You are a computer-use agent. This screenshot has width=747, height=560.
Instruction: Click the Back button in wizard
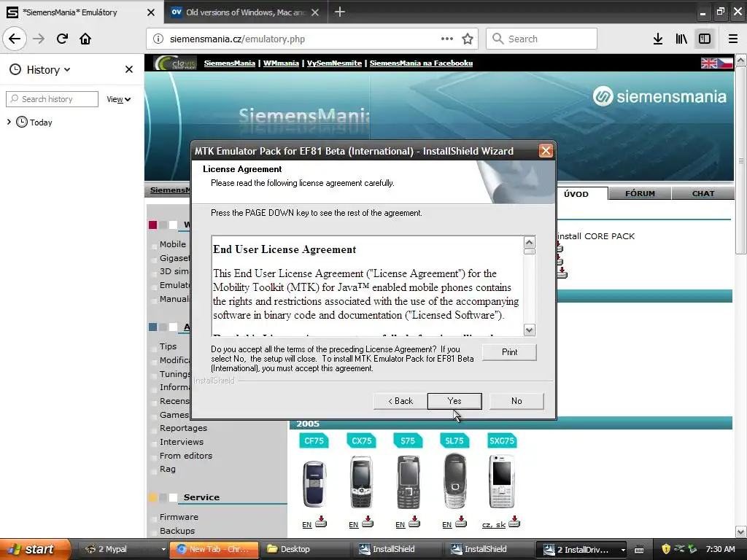400,401
